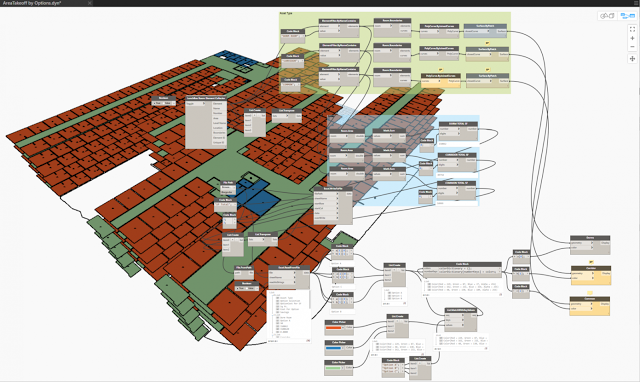Viewport: 640px width, 382px height.
Task: Activate the pan mode icon
Action: pos(632,59)
